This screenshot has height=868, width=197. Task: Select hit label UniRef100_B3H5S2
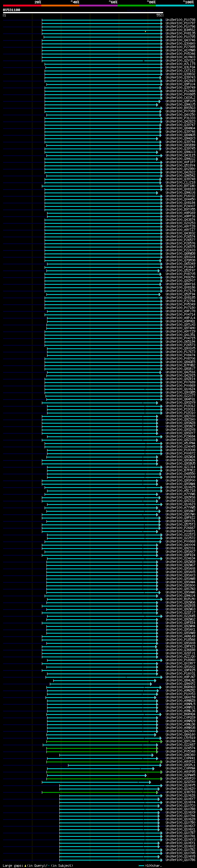pos(180,30)
